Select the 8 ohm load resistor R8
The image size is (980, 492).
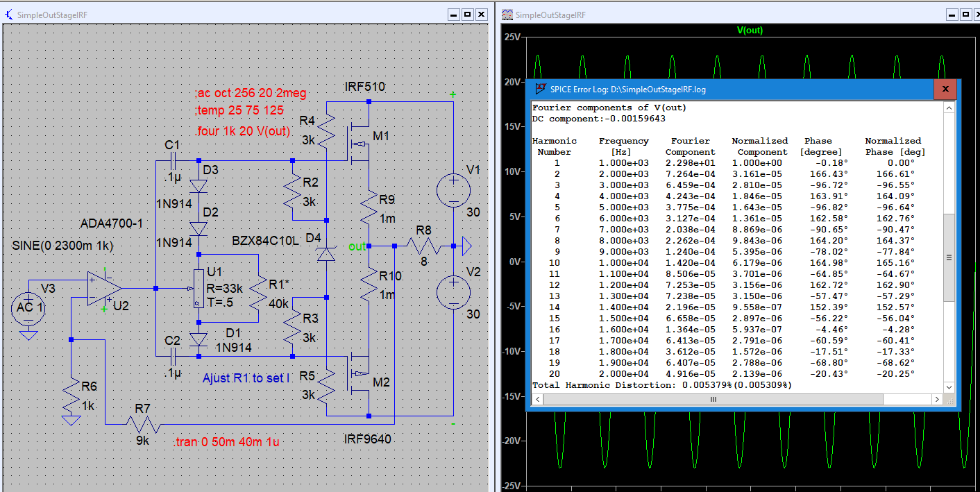click(424, 245)
